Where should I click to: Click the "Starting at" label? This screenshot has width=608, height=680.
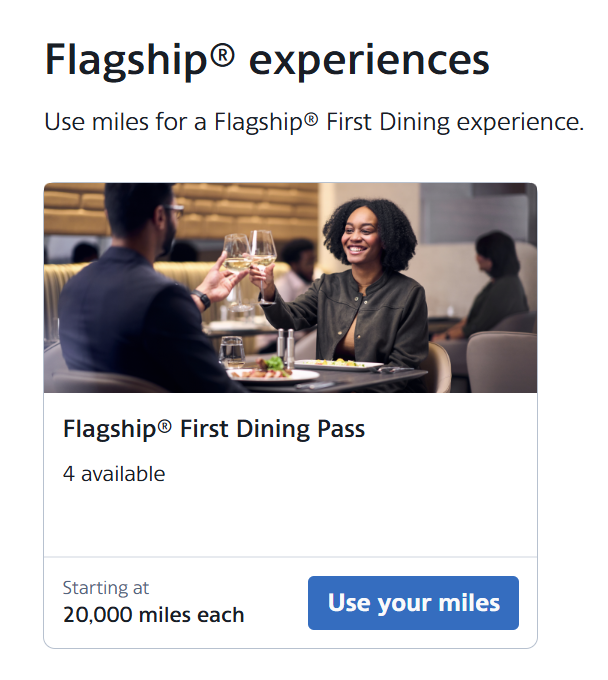click(106, 588)
